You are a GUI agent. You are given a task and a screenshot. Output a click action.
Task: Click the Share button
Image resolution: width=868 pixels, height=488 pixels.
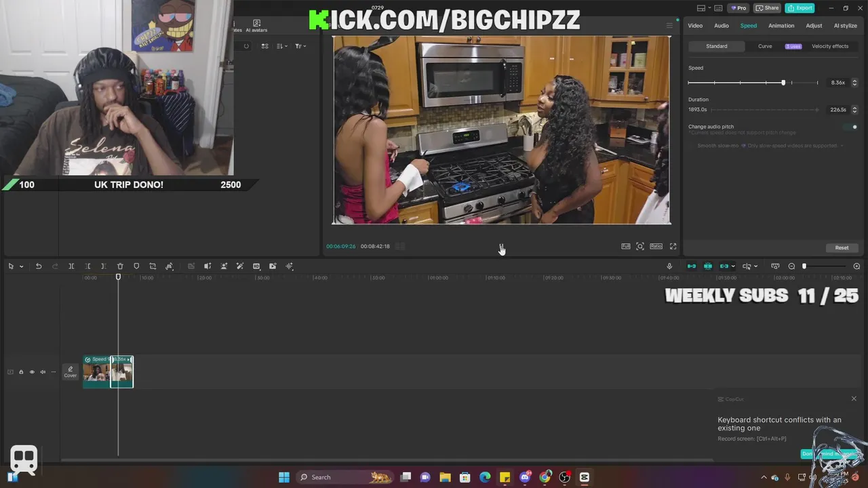click(x=768, y=7)
